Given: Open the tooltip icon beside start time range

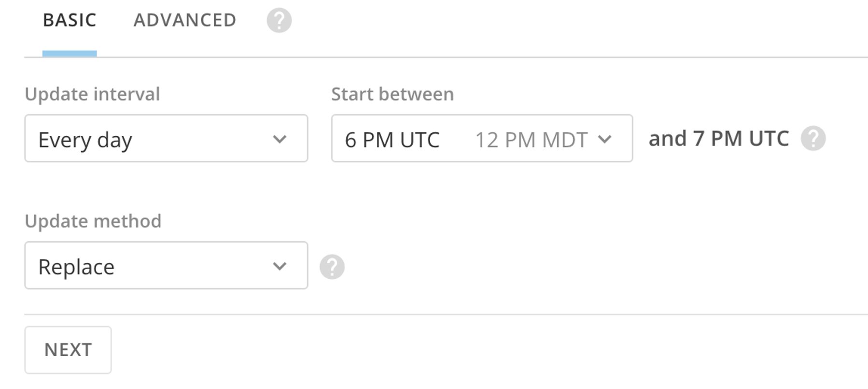Looking at the screenshot, I should (813, 140).
